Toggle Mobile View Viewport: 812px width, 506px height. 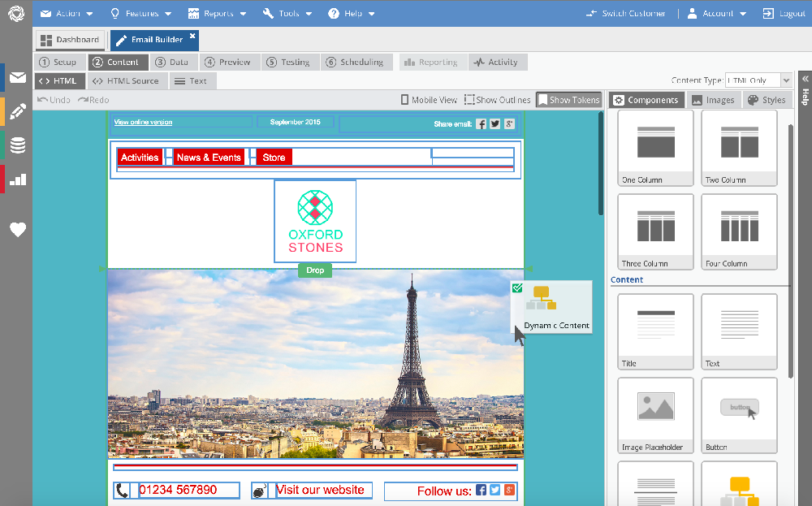[429, 99]
